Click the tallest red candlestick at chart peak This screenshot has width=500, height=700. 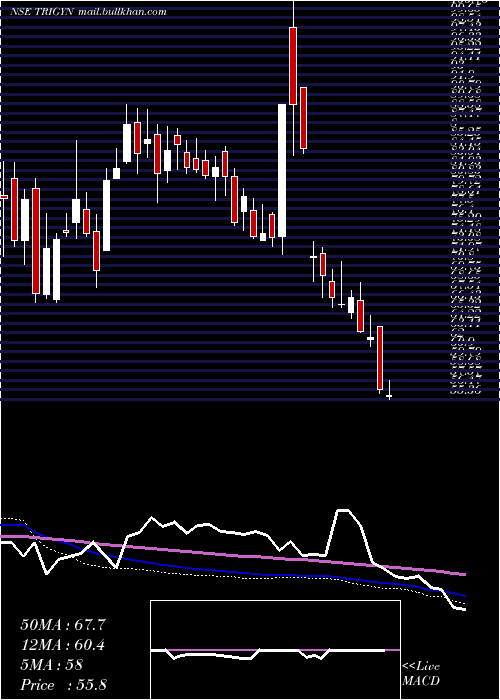(293, 66)
